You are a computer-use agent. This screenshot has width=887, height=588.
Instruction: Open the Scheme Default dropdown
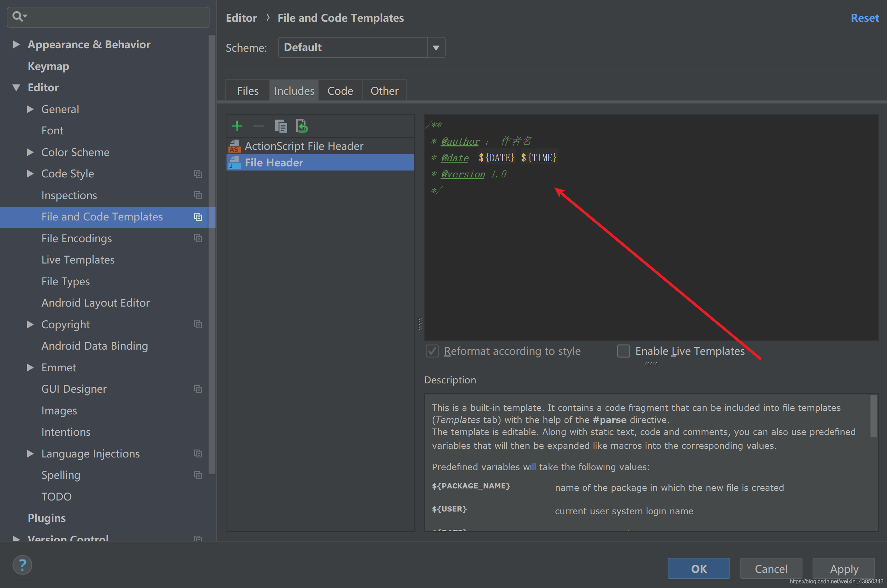pyautogui.click(x=436, y=48)
